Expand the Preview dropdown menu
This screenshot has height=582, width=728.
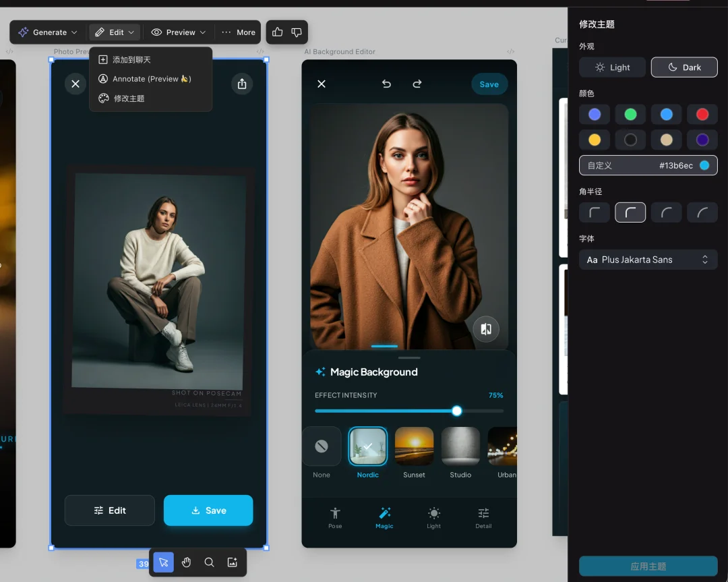point(179,32)
